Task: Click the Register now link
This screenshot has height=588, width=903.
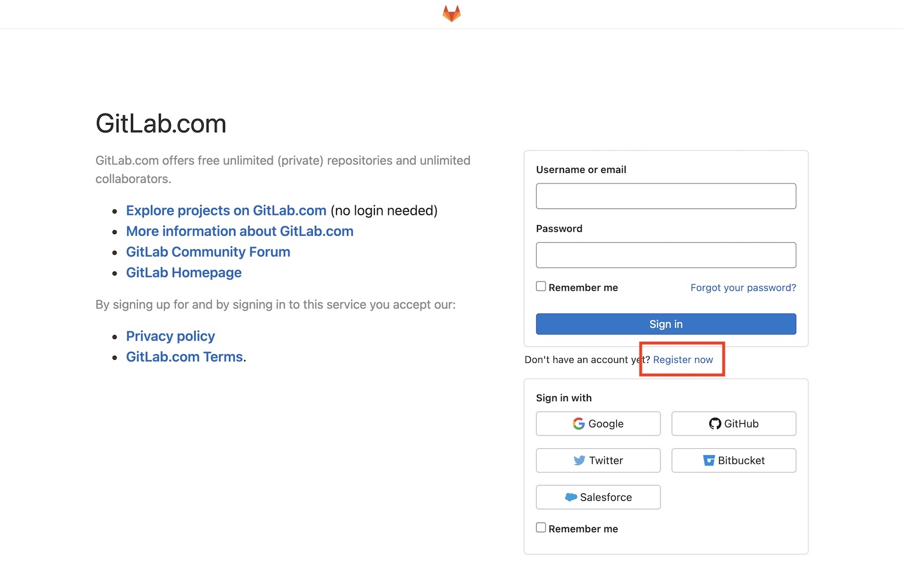Action: pos(682,360)
